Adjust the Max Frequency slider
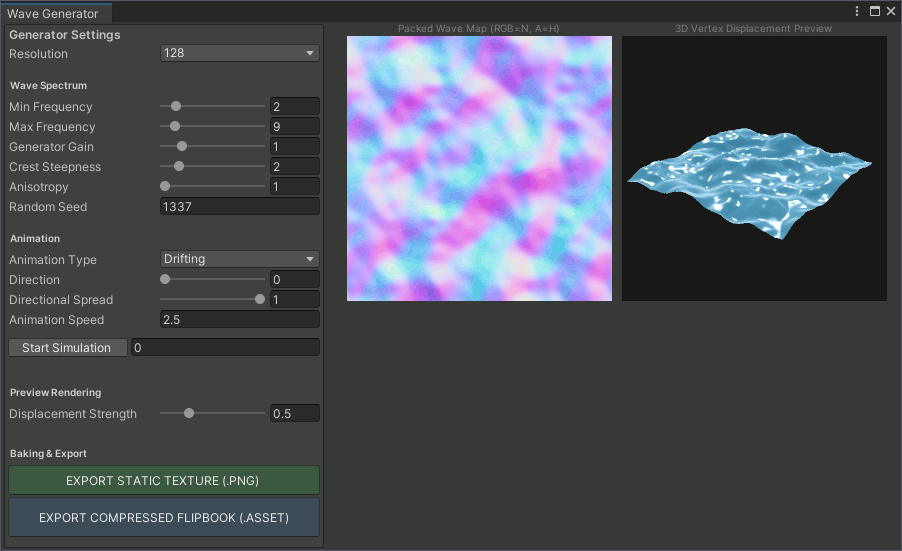902x551 pixels. (x=212, y=127)
